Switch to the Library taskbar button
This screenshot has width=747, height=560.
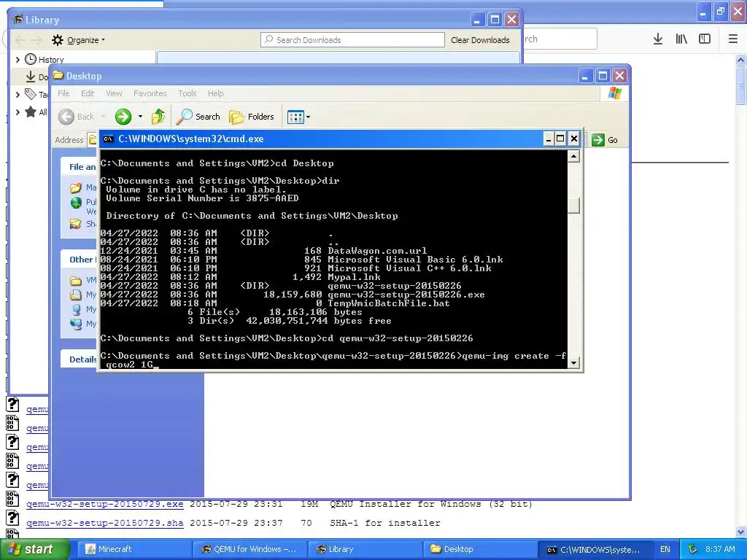[365, 549]
